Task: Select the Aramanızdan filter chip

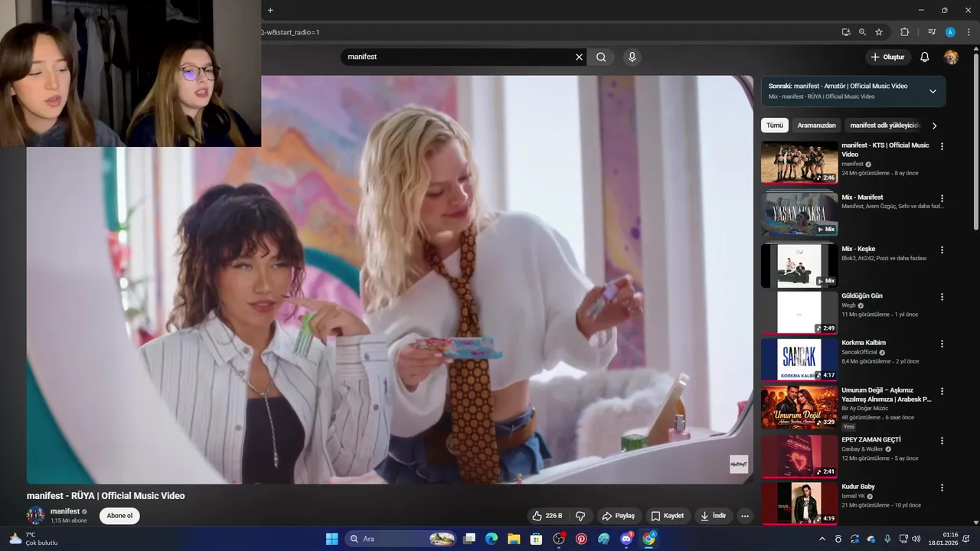Action: [x=816, y=125]
